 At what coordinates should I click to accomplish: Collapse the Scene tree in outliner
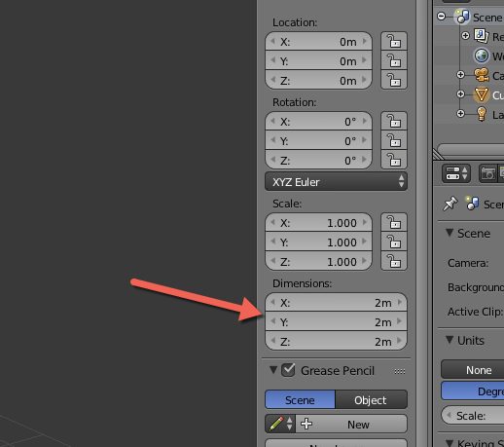point(441,16)
